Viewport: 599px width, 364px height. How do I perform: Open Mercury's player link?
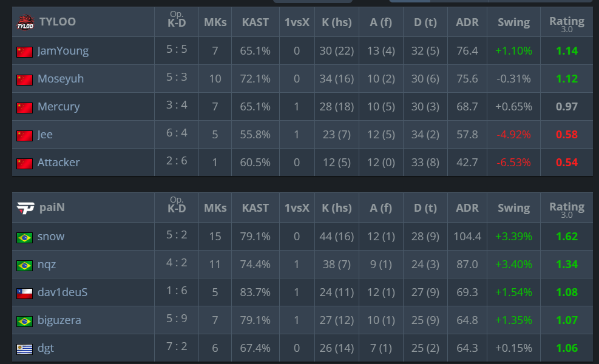pyautogui.click(x=58, y=107)
